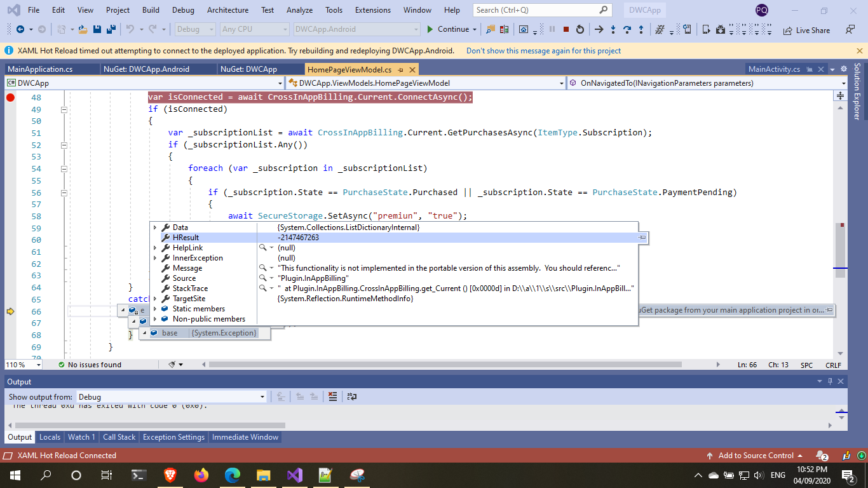Open the DWCApp project scope dropdown

145,83
